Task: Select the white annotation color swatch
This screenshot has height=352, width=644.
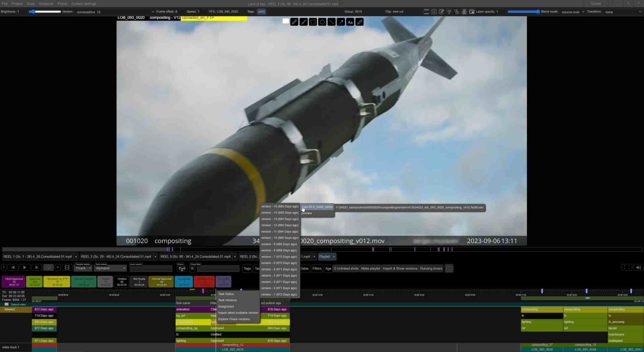Action: (285, 21)
